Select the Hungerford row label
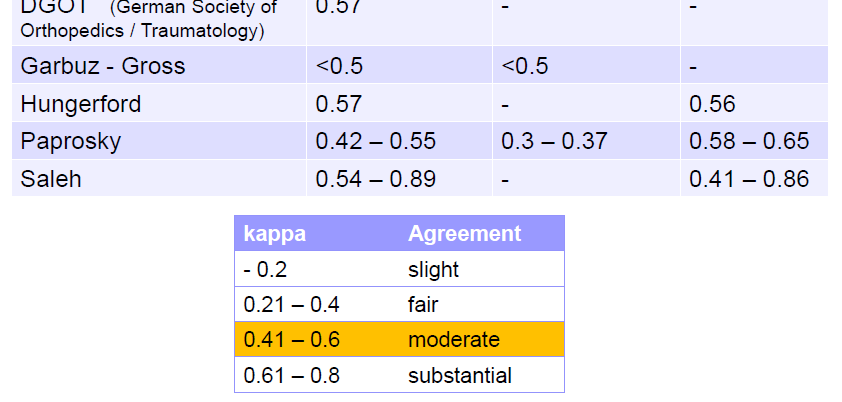Image resolution: width=842 pixels, height=402 pixels. click(x=81, y=104)
